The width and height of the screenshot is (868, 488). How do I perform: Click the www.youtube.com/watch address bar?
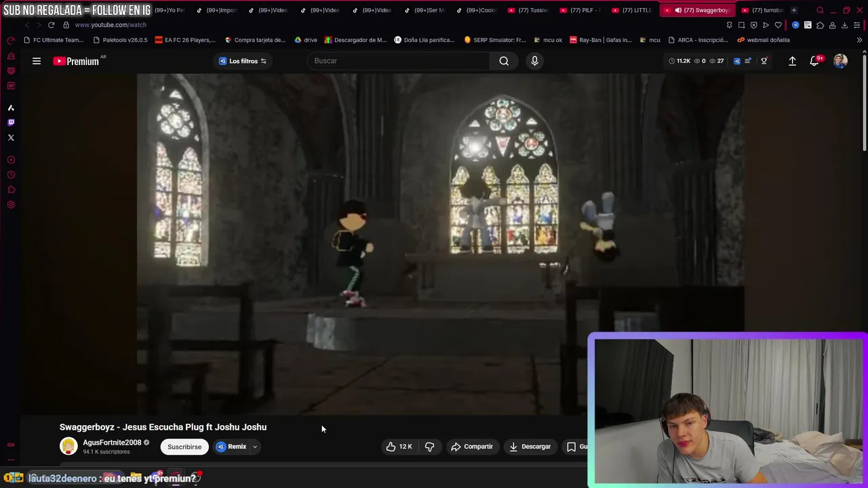pyautogui.click(x=111, y=25)
